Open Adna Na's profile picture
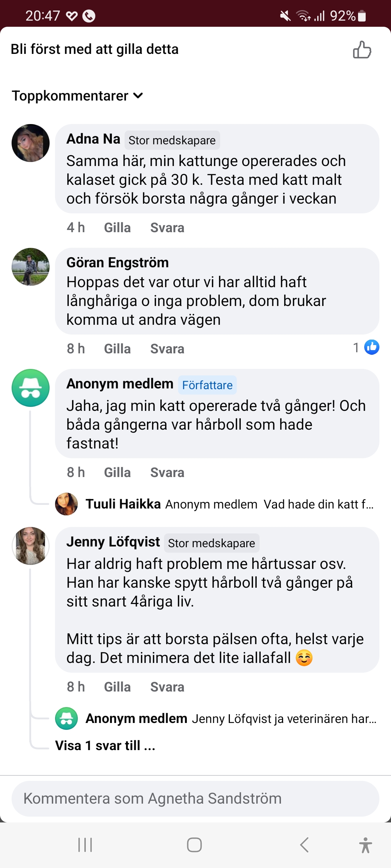This screenshot has width=391, height=868. point(31,143)
